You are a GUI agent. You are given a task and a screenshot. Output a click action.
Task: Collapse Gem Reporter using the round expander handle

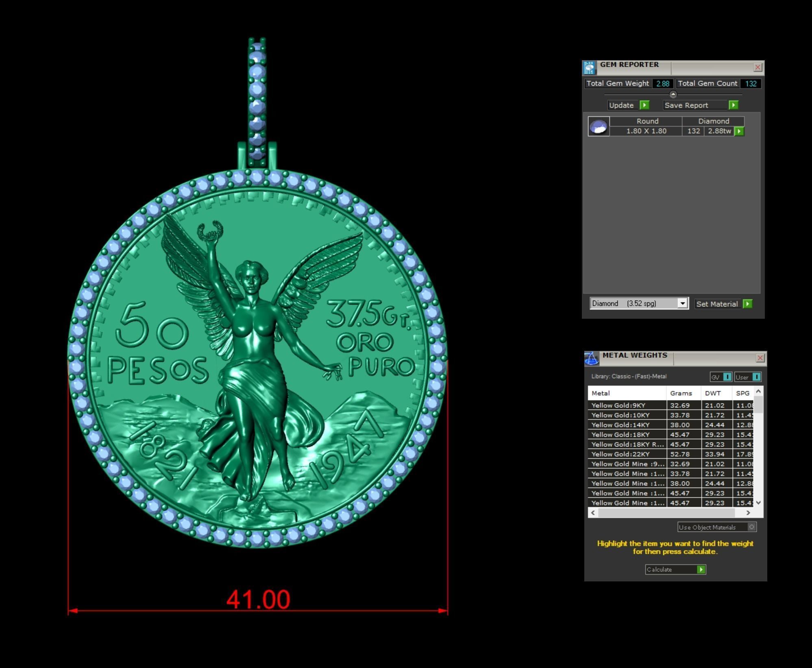pos(673,94)
